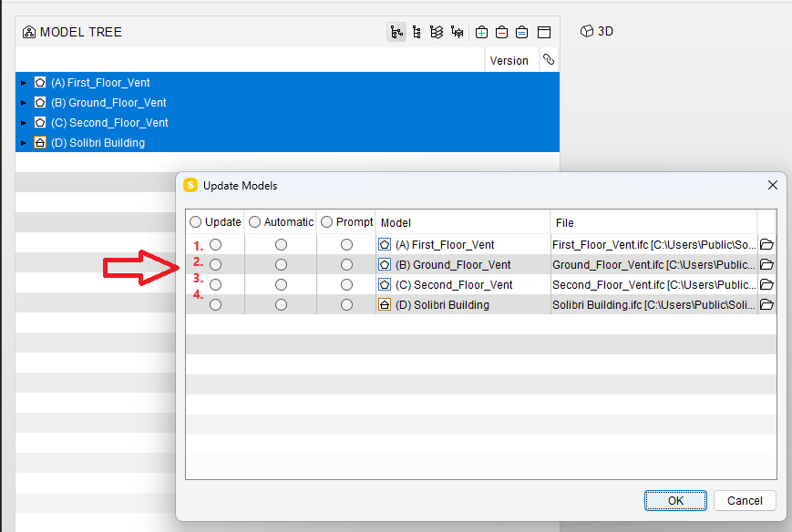792x532 pixels.
Task: Select Update radio for Ground_Floor_Vent
Action: [216, 264]
